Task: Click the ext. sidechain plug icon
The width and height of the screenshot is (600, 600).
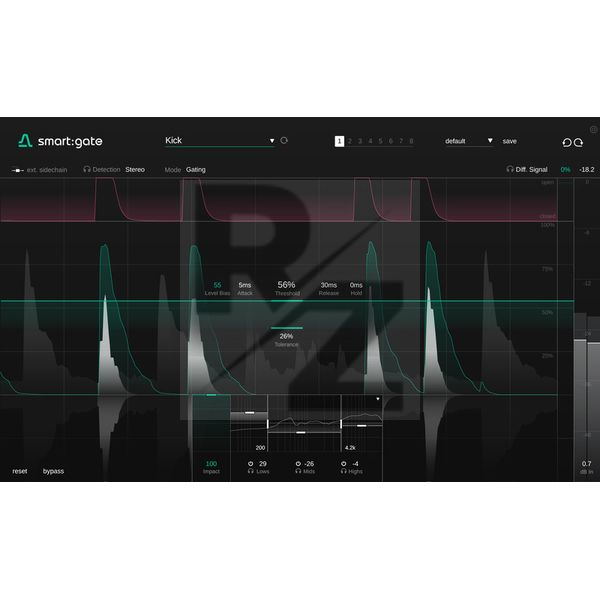Action: pos(18,170)
